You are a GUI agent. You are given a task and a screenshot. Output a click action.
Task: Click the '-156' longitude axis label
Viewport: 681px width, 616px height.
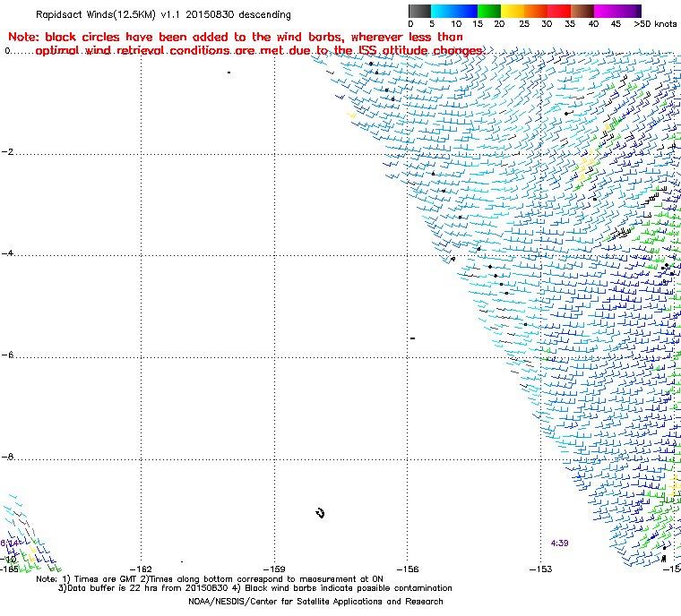click(407, 569)
